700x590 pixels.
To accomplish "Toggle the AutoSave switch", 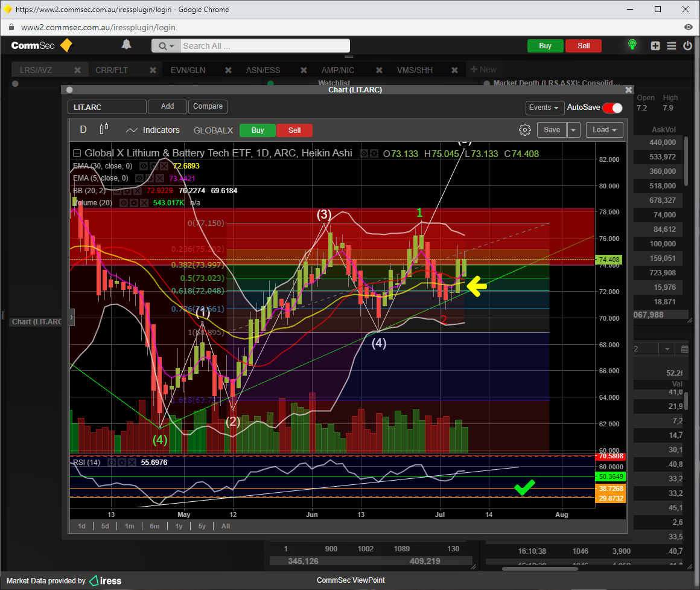I will pos(612,107).
